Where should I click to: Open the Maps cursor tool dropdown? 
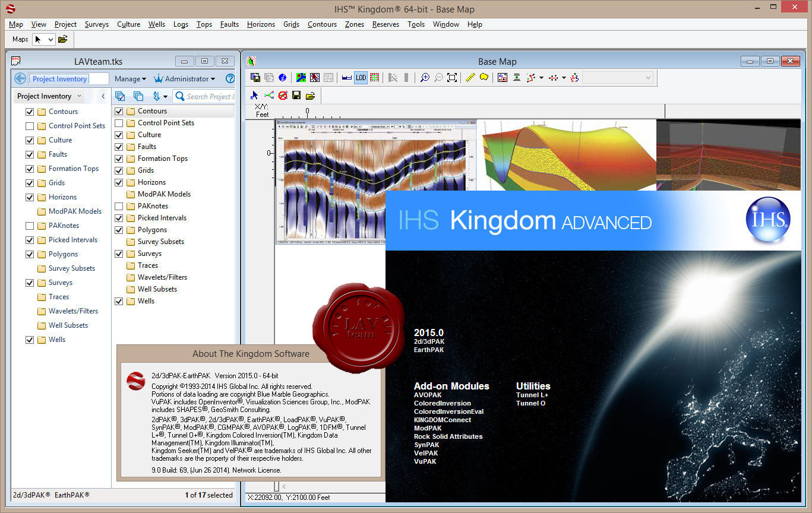(x=50, y=39)
